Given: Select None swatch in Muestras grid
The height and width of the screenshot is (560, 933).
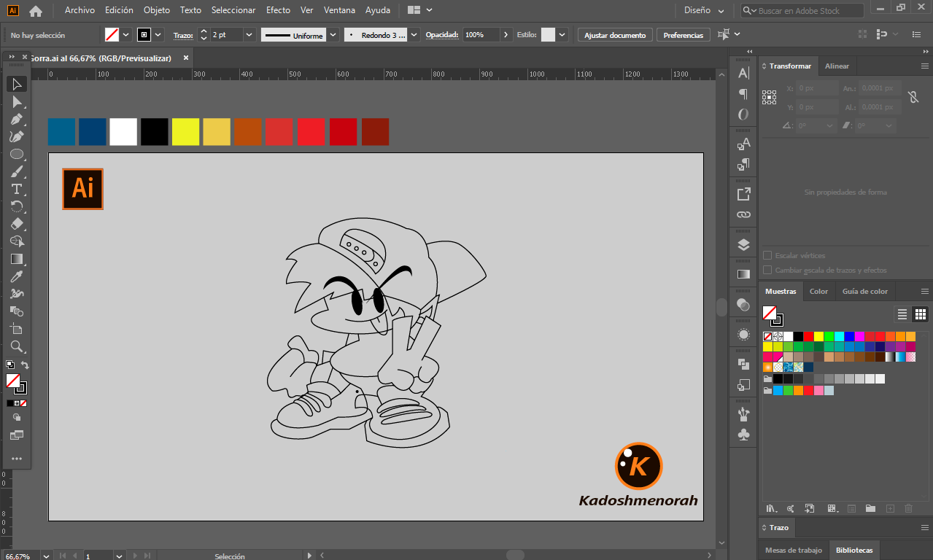Looking at the screenshot, I should point(767,337).
